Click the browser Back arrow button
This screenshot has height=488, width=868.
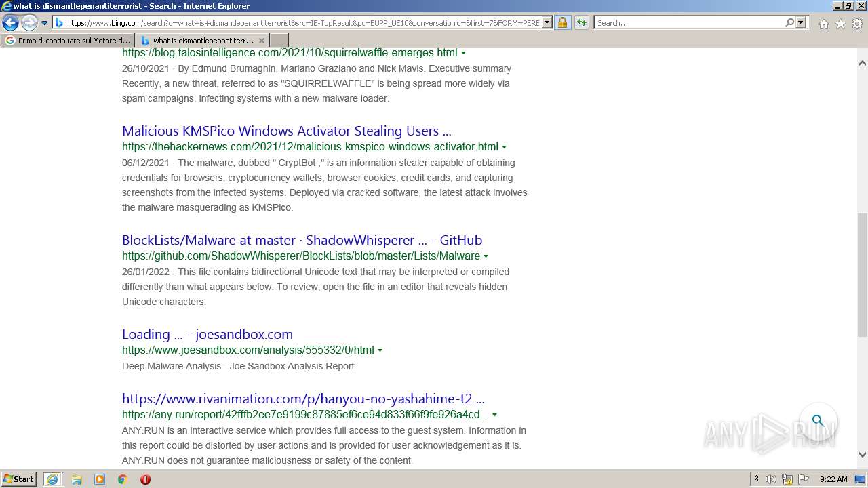10,23
